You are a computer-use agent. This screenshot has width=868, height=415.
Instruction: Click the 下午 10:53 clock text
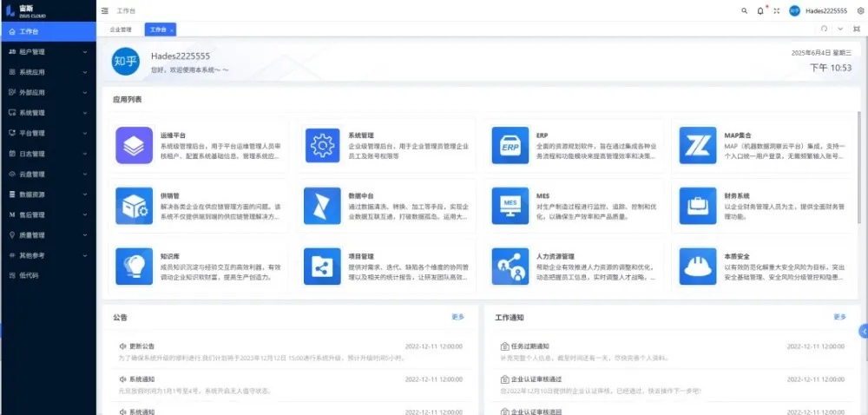click(831, 68)
